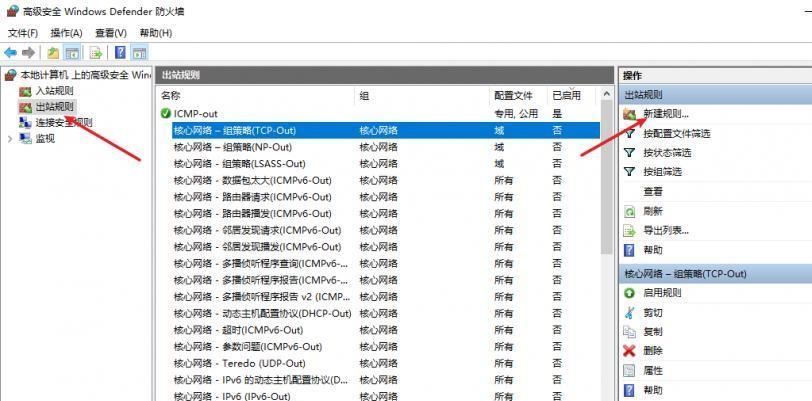This screenshot has height=401, width=812.
Task: Select the ICMP-out rule row
Action: coord(380,113)
